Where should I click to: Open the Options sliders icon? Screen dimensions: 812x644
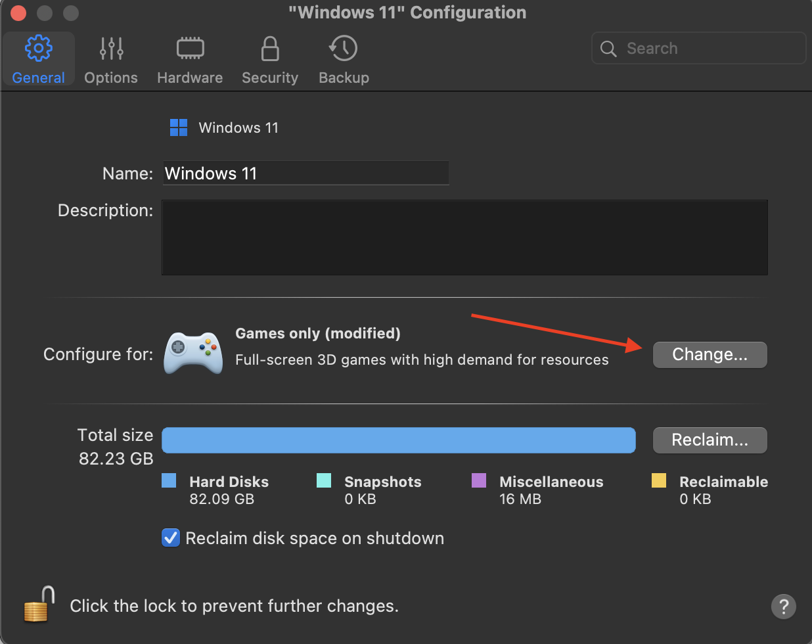coord(111,49)
